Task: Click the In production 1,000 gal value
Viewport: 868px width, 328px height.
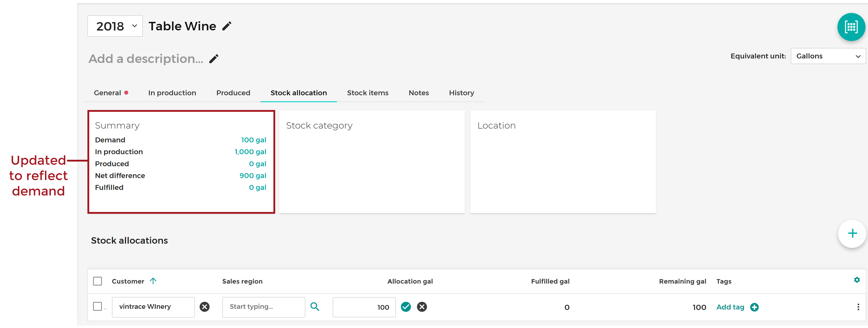Action: click(x=250, y=152)
